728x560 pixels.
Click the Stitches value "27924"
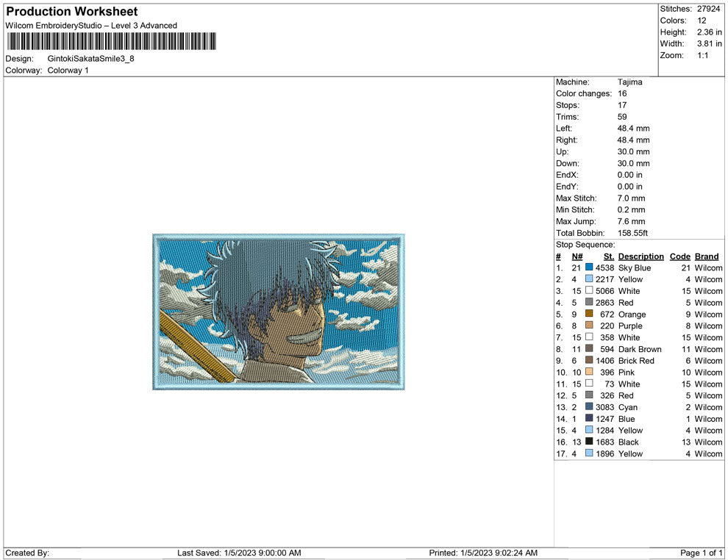[x=708, y=9]
